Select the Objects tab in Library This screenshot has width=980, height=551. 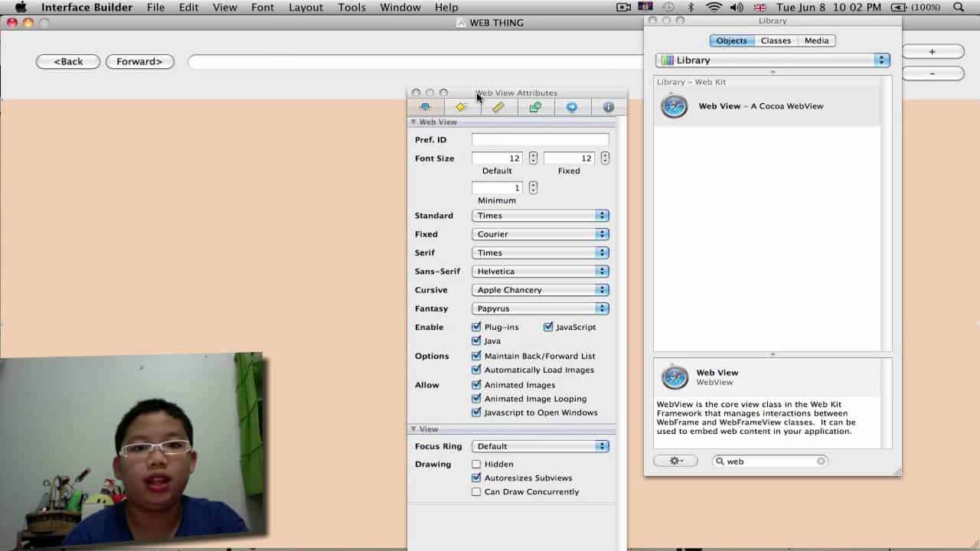pyautogui.click(x=732, y=41)
